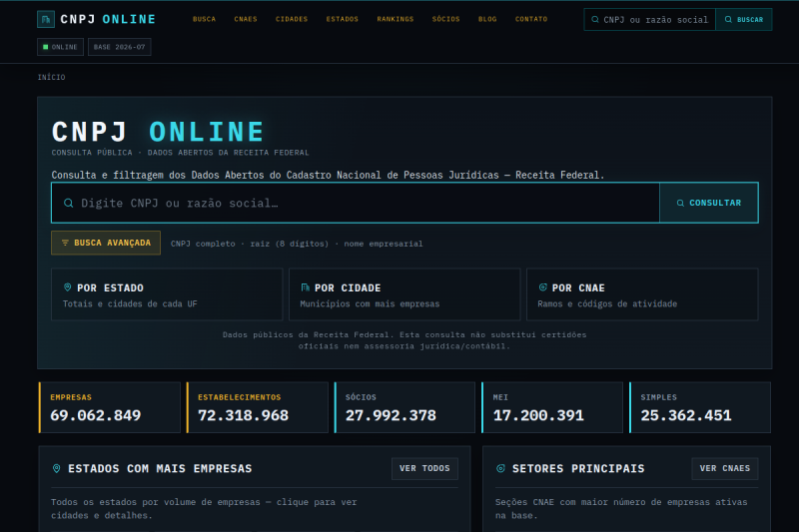Focus the Digite CNPJ ou razão social field

pos(356,203)
